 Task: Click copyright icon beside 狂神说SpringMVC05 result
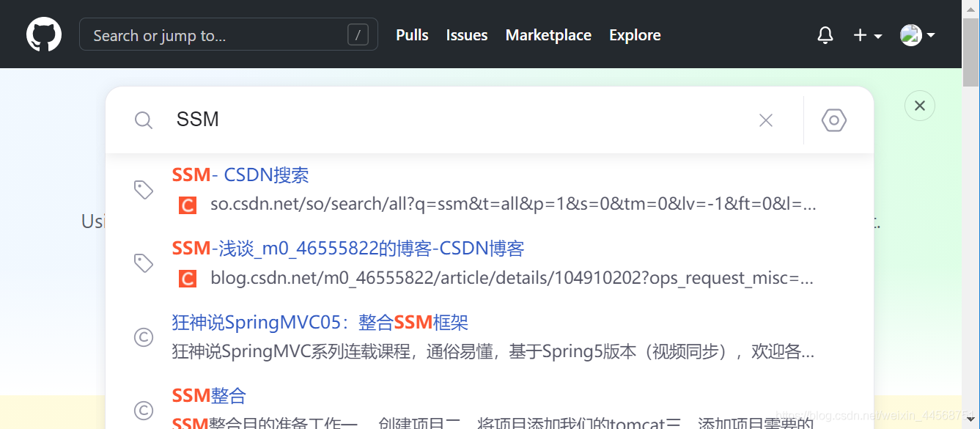click(x=144, y=337)
